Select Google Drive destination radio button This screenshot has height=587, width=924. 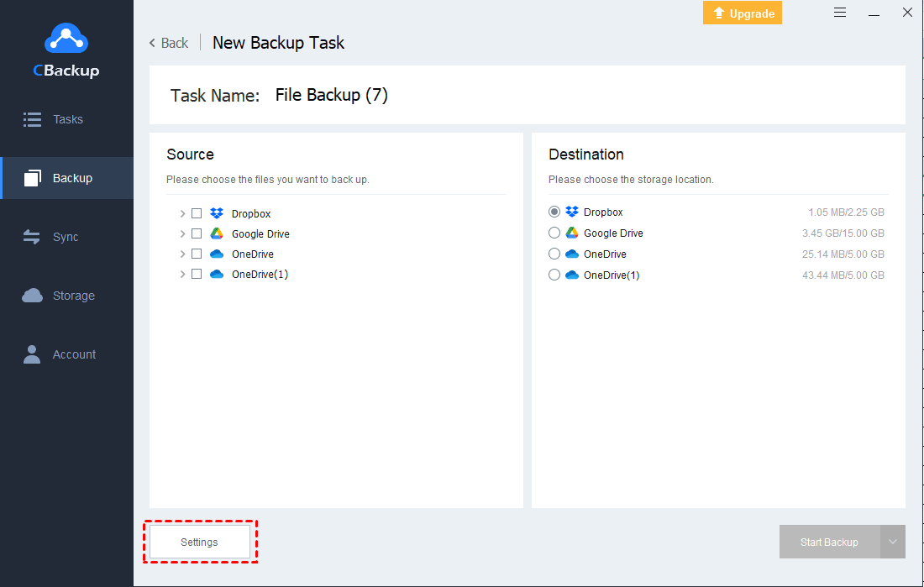pos(554,233)
